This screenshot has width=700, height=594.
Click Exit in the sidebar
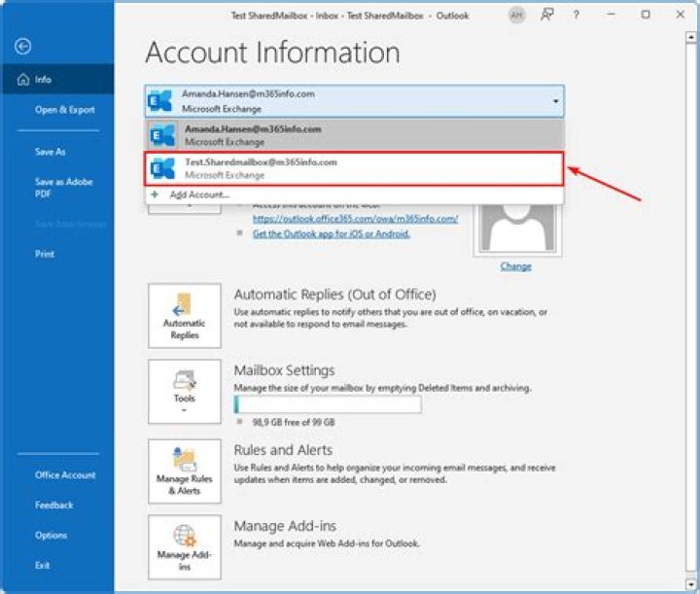(43, 565)
